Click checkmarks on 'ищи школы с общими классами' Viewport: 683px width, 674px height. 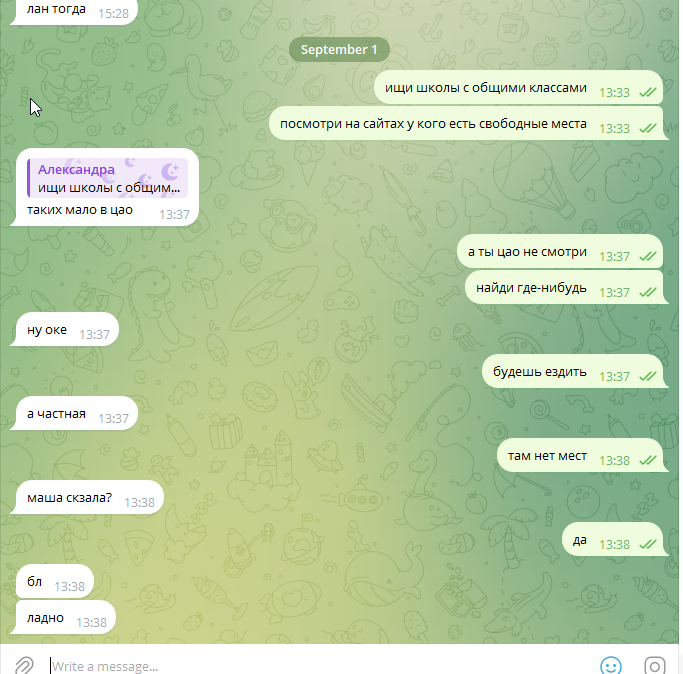tap(648, 92)
